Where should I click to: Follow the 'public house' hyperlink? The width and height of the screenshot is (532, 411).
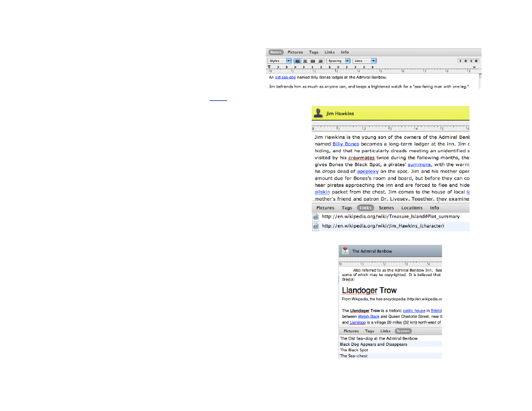point(414,311)
